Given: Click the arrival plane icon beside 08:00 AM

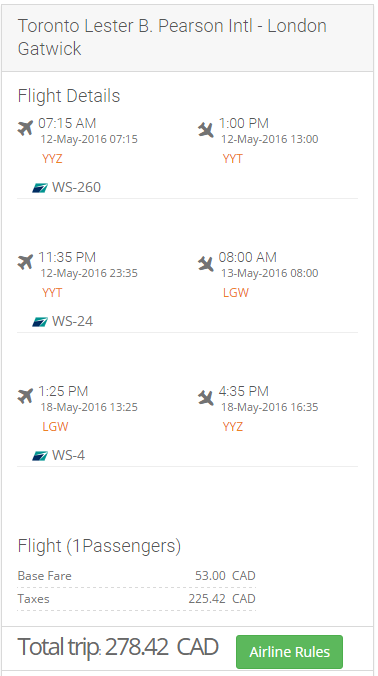Looking at the screenshot, I should [206, 263].
